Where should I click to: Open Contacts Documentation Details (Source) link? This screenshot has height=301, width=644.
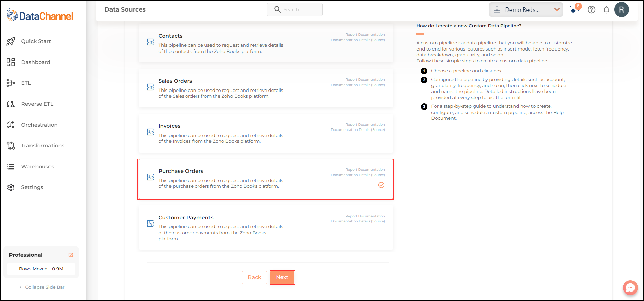(x=358, y=40)
